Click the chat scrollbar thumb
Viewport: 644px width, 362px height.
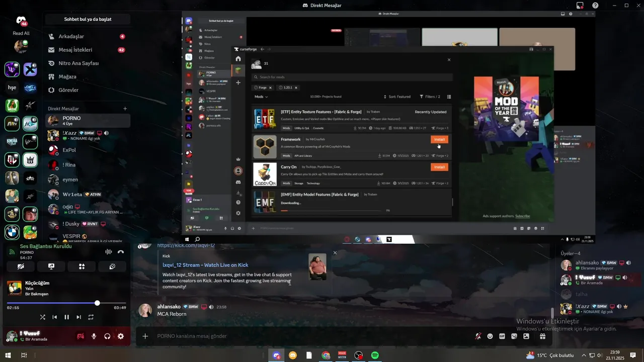pyautogui.click(x=552, y=313)
